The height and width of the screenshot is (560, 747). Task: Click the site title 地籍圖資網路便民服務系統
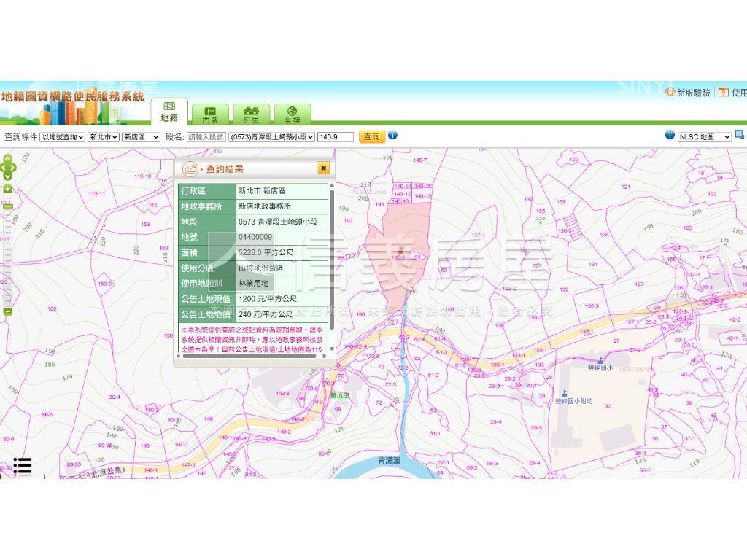click(72, 97)
